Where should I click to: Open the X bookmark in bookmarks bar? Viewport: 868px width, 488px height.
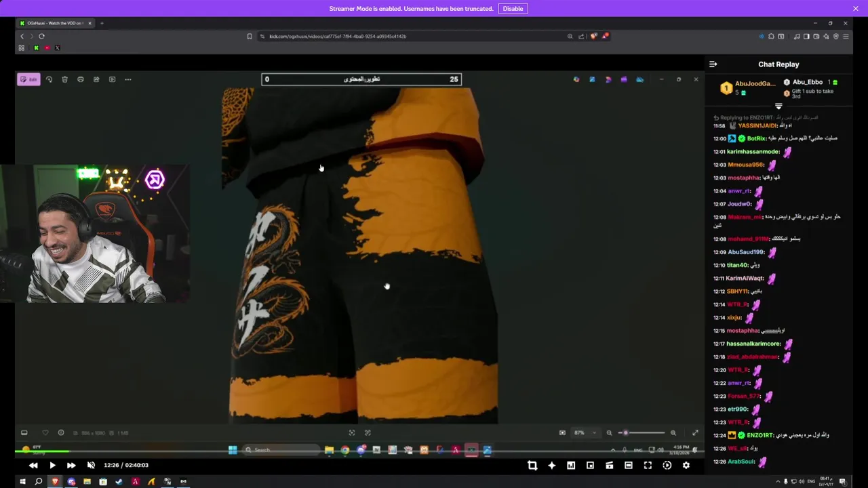click(x=57, y=48)
